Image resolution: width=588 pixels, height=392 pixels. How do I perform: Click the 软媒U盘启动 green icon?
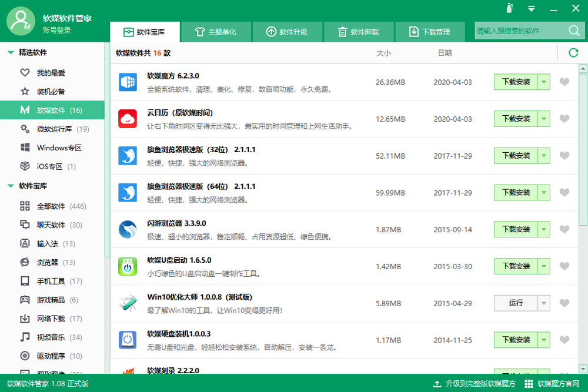tap(128, 266)
